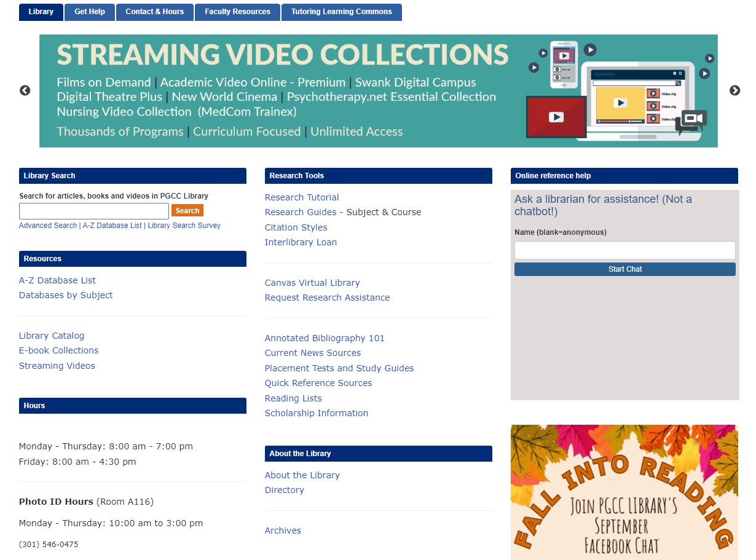The height and width of the screenshot is (560, 756).
Task: Click the Start Chat button
Action: 624,269
